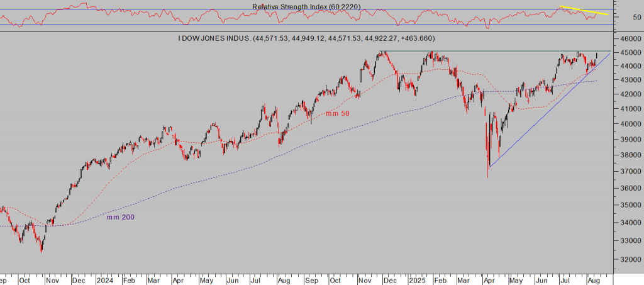Click the 36000 price axis label
The height and width of the screenshot is (285, 644).
630,188
